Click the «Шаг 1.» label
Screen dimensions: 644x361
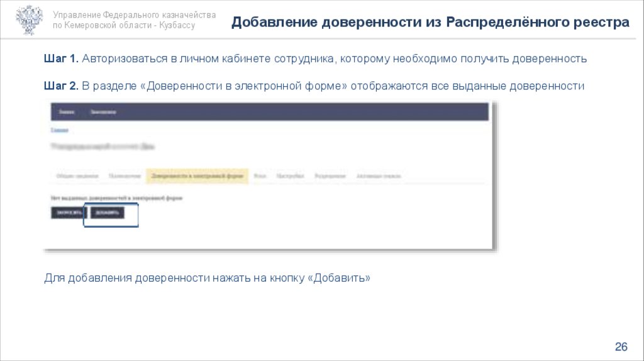coord(61,58)
